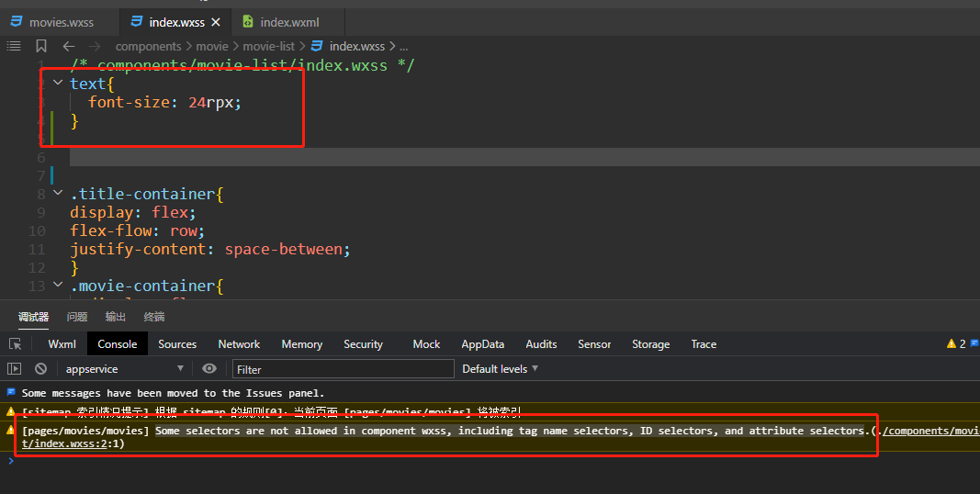Open the Audits devtools tab
Image resolution: width=980 pixels, height=494 pixels.
point(541,344)
